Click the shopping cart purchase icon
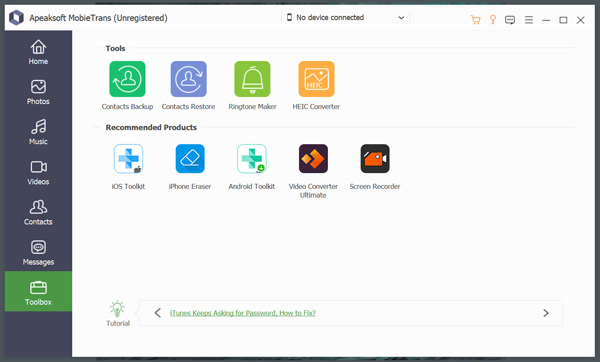 [476, 20]
